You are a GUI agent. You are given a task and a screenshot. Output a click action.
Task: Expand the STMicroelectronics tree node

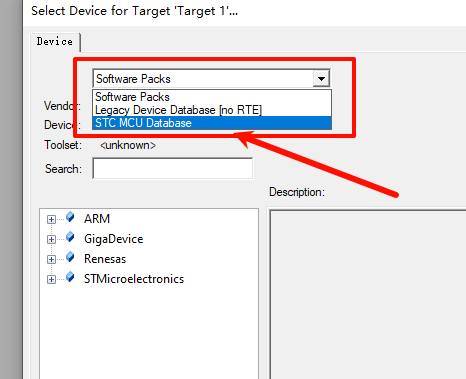click(51, 279)
